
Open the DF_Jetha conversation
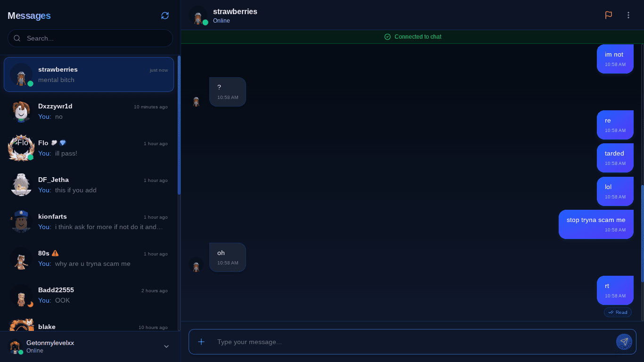pyautogui.click(x=89, y=185)
